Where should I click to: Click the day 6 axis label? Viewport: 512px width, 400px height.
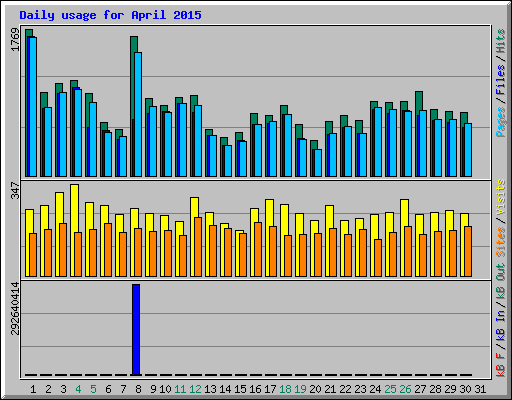point(108,389)
